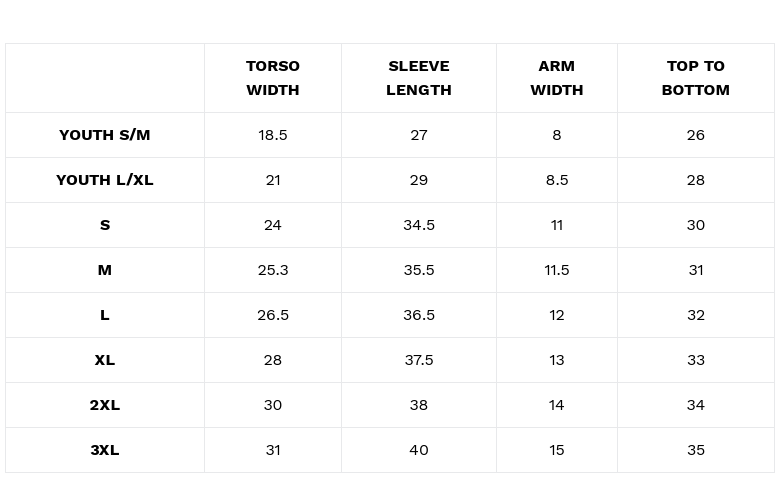Select the 3XL size row label
This screenshot has width=781, height=486.
(x=105, y=450)
